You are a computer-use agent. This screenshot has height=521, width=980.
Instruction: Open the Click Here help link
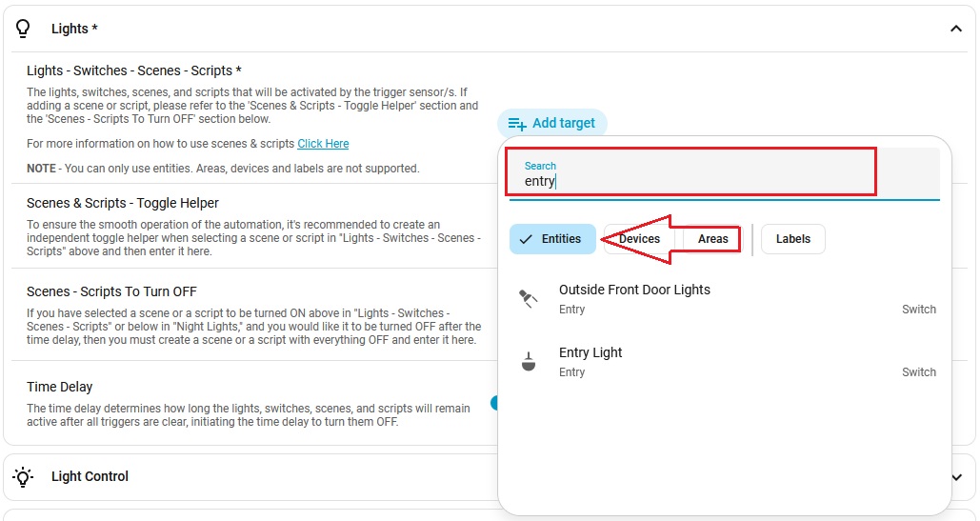tap(323, 144)
